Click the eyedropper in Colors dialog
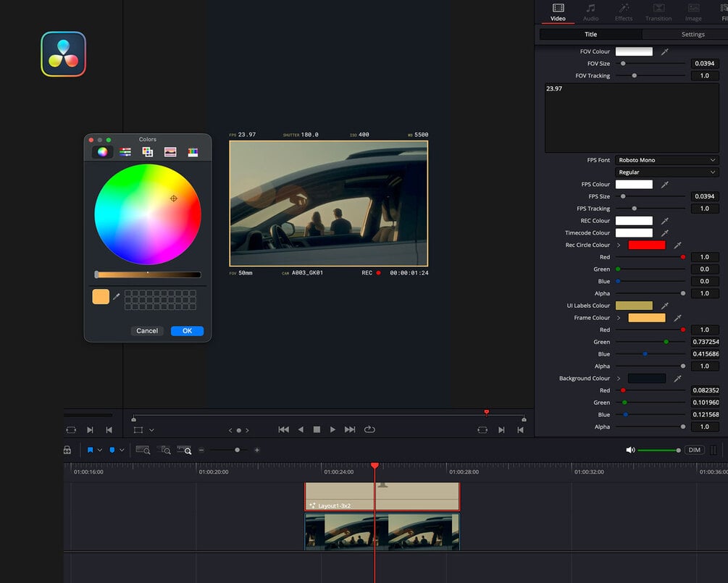Viewport: 728px width, 583px height. tap(117, 296)
